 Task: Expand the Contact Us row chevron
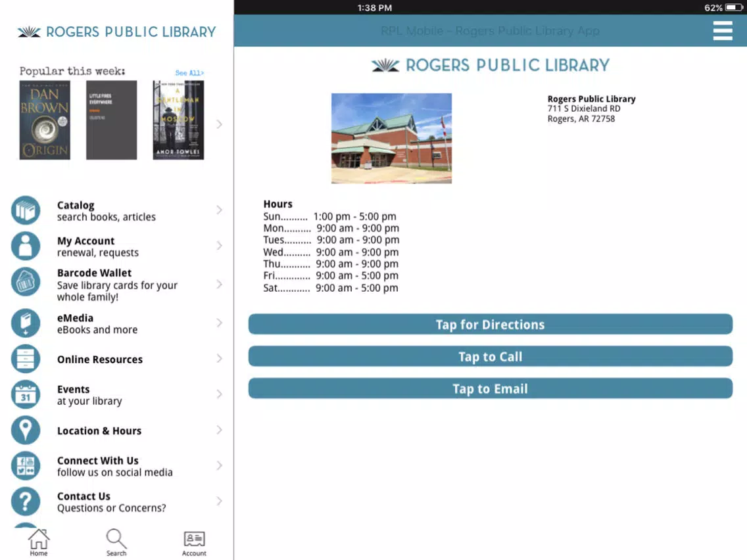(x=219, y=501)
